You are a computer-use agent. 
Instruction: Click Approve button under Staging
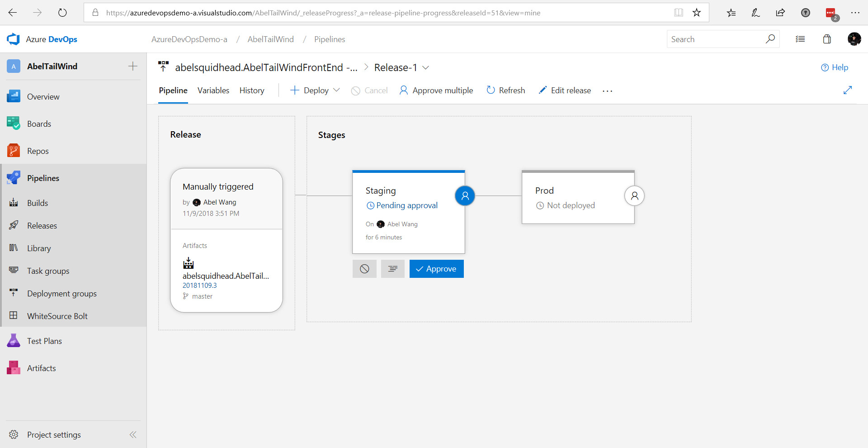click(x=436, y=269)
